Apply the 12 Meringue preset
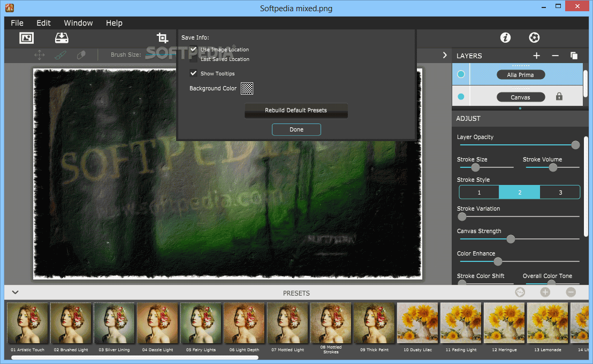593x364 pixels. coord(504,323)
